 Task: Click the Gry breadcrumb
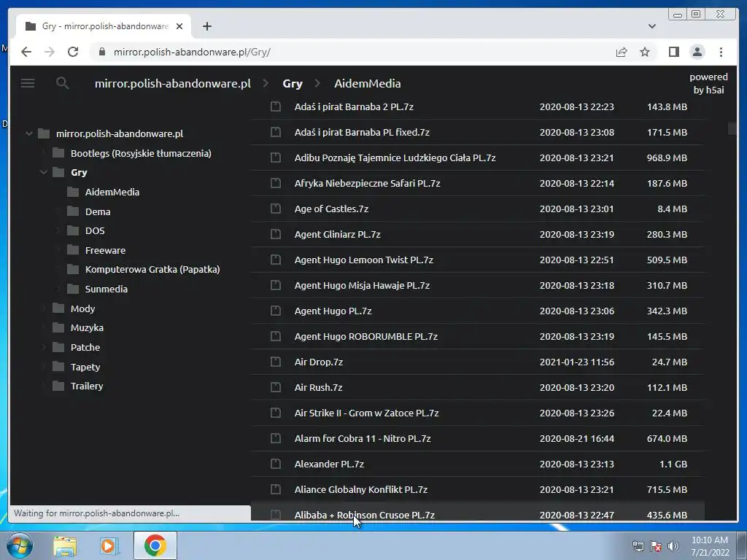coord(292,83)
